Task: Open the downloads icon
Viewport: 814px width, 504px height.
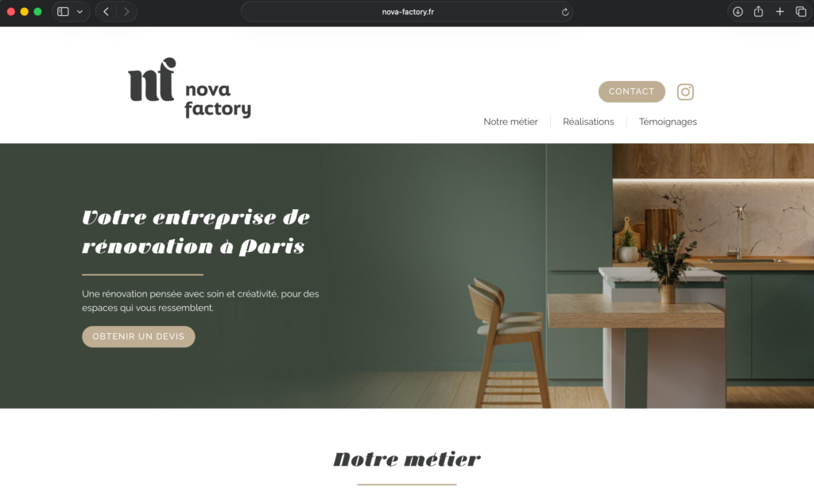Action: pos(738,11)
